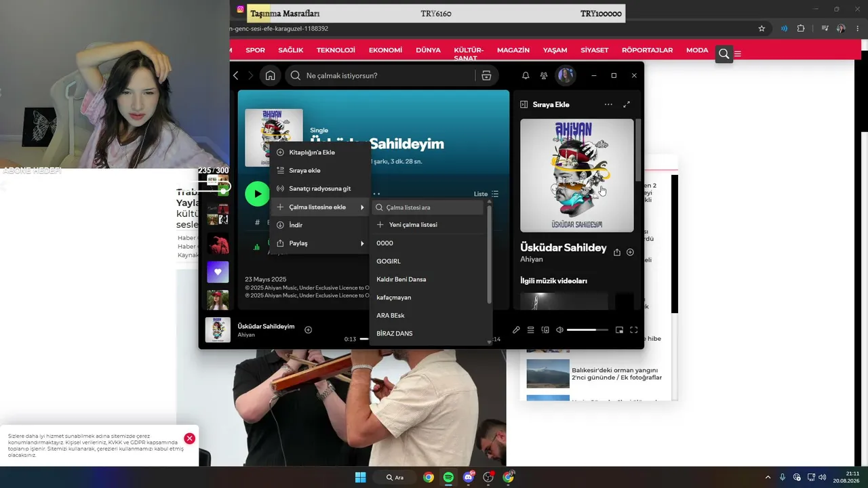Screen dimensions: 868x488
Task: Open Spotify from the taskbar
Action: [x=448, y=477]
